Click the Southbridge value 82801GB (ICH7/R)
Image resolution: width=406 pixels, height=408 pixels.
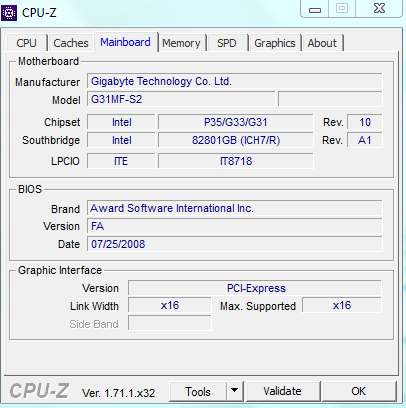pos(236,140)
